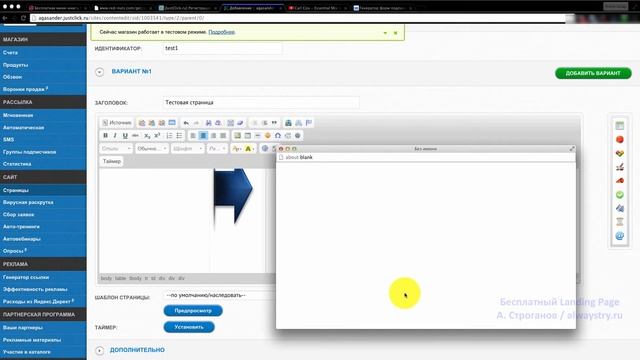Click green checkmark icon in right panel
Screen dimensions: 640x360
[x=620, y=195]
